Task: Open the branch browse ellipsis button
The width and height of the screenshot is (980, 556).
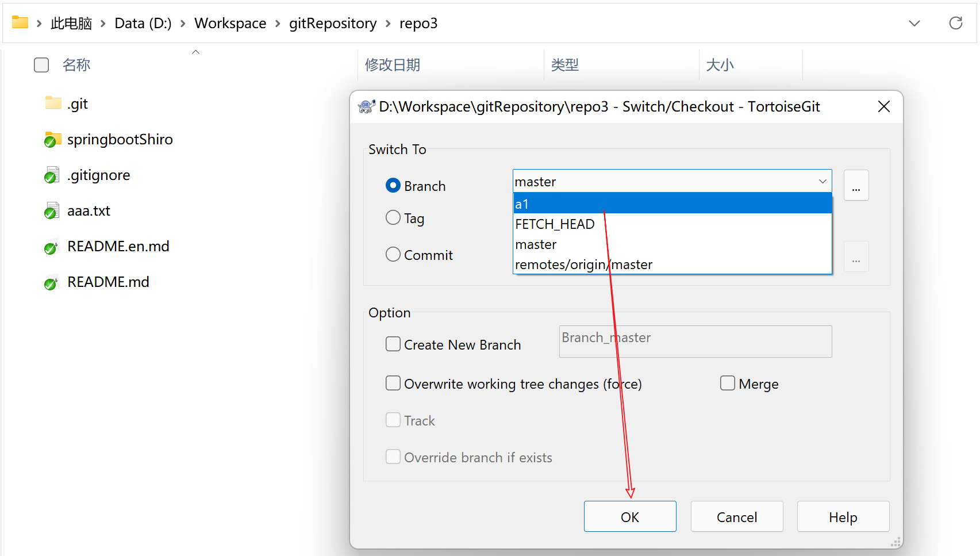Action: pos(856,186)
